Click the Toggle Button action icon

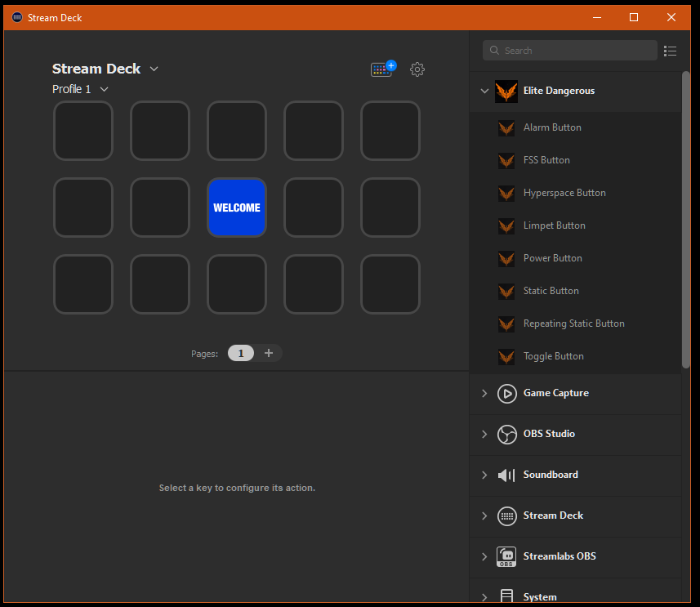point(506,356)
